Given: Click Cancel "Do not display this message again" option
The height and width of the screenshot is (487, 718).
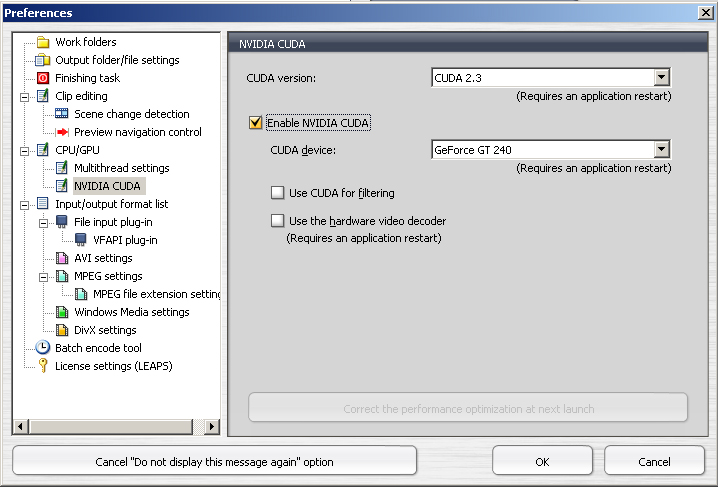Looking at the screenshot, I should 214,461.
